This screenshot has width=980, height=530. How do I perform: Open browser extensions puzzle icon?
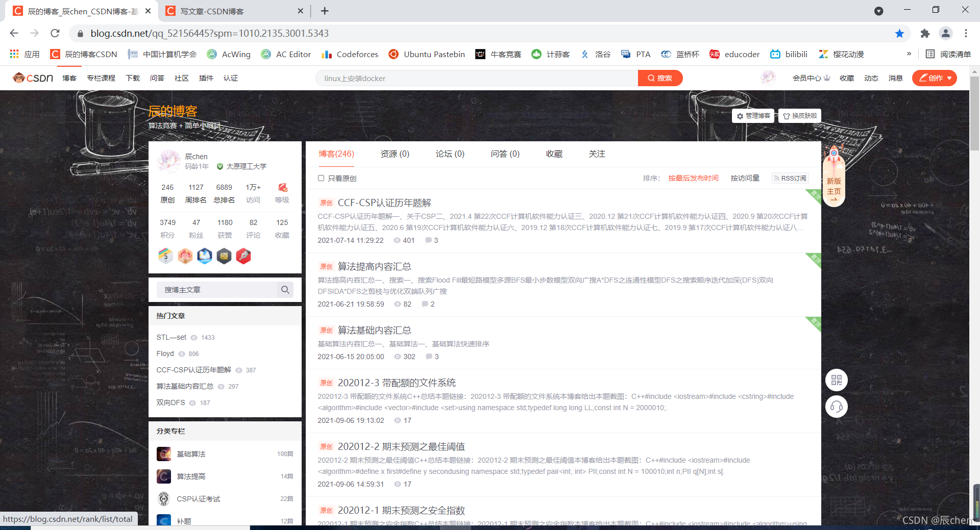tap(925, 33)
